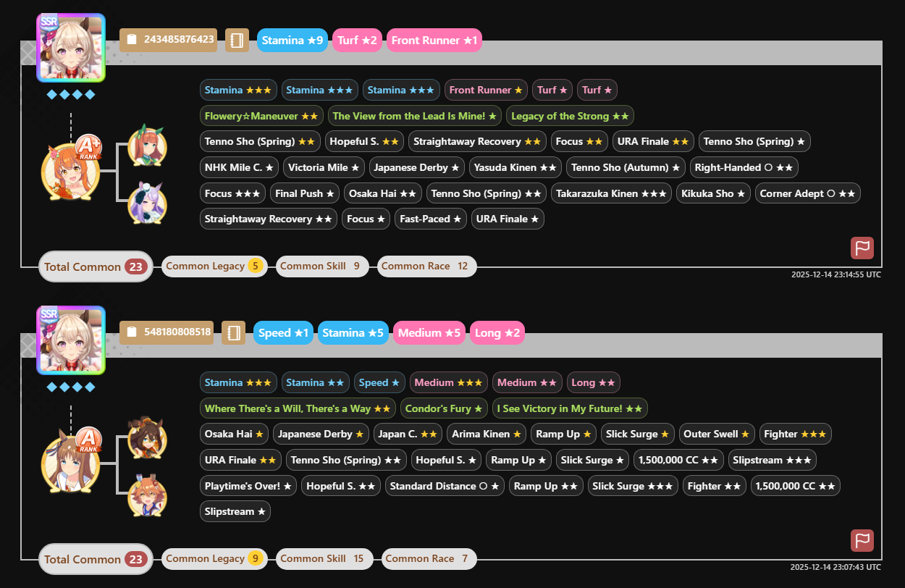Select the Stamina ★5 summary tag

pyautogui.click(x=353, y=333)
